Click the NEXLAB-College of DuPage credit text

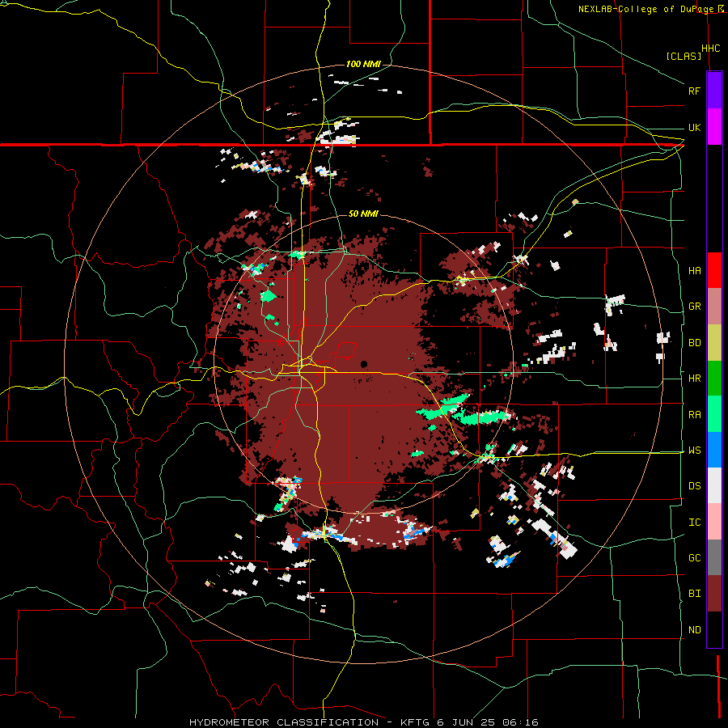coord(645,9)
